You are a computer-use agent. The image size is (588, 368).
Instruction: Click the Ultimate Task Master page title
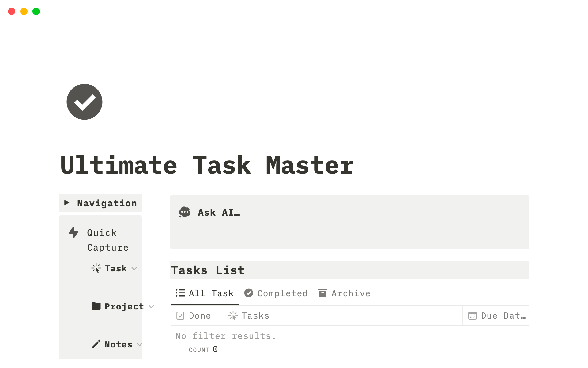click(207, 166)
